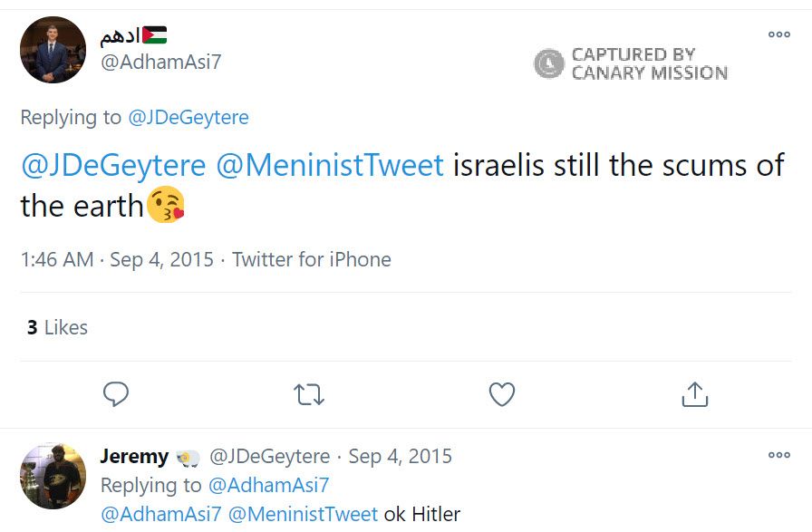
Task: Open the main tweet's three-dot menu
Action: coord(778,34)
